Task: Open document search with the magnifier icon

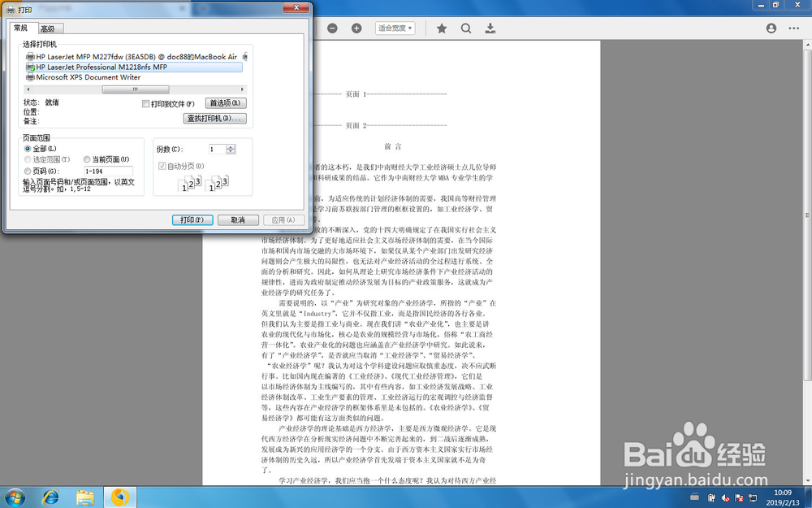Action: point(465,28)
